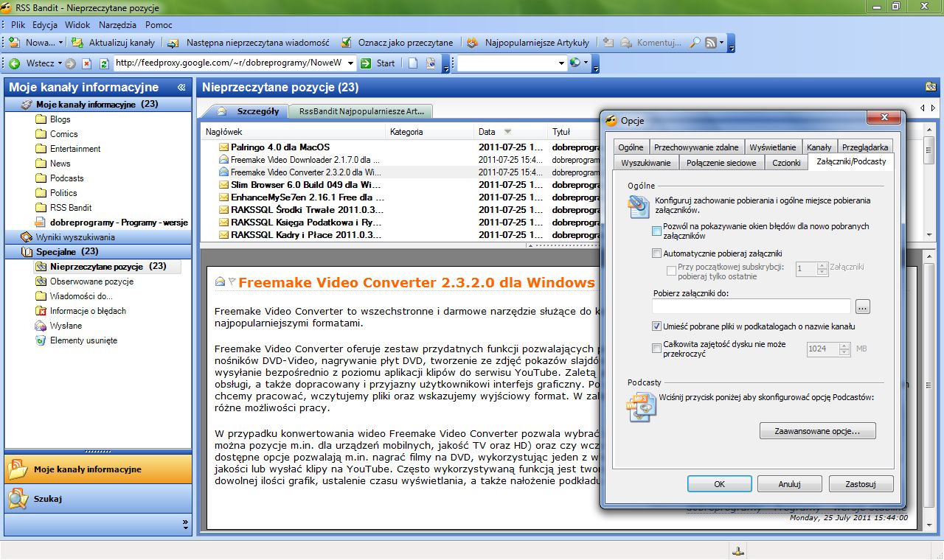Collapse the navigation pane with double chevron
Image resolution: width=944 pixels, height=560 pixels.
pyautogui.click(x=181, y=87)
